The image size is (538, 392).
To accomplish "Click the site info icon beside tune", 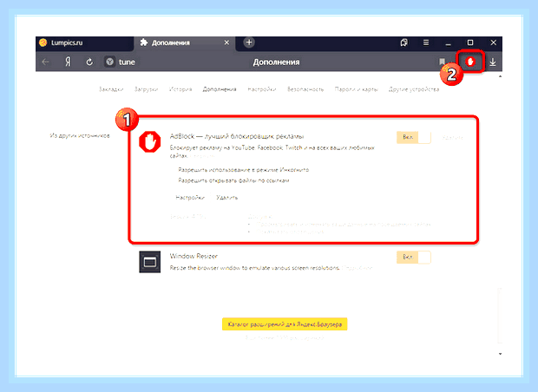I will [x=110, y=62].
